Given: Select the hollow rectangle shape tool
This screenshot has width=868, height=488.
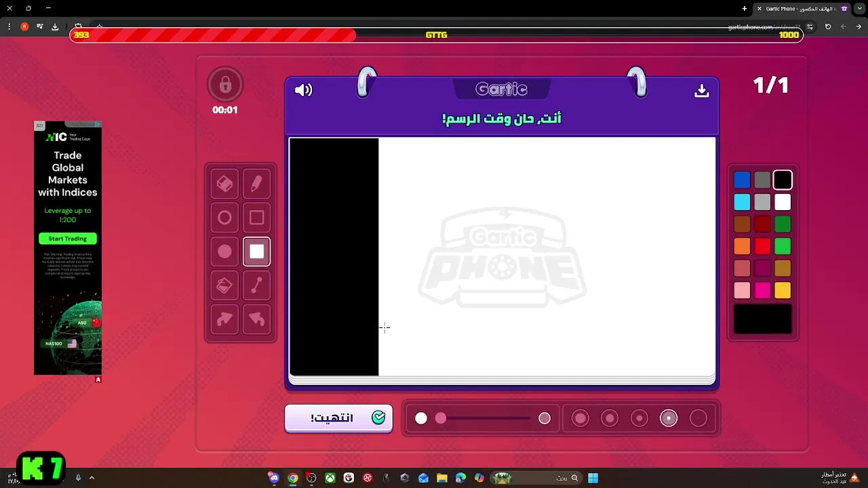Looking at the screenshot, I should [256, 218].
